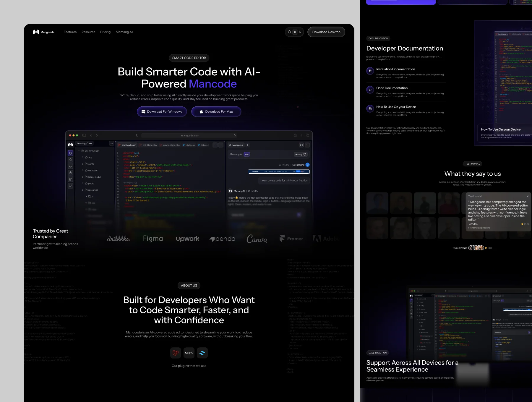The width and height of the screenshot is (532, 402).
Task: Click the Download Desktop button
Action: click(326, 32)
